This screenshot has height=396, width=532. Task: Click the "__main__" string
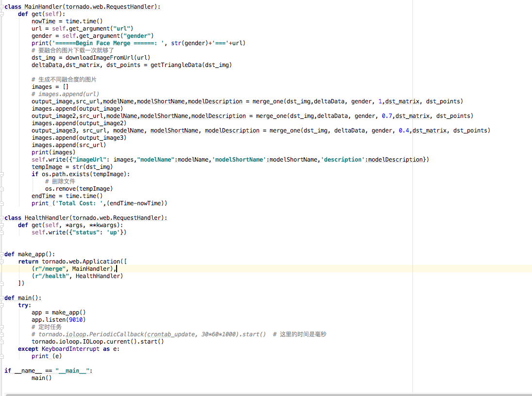72,371
